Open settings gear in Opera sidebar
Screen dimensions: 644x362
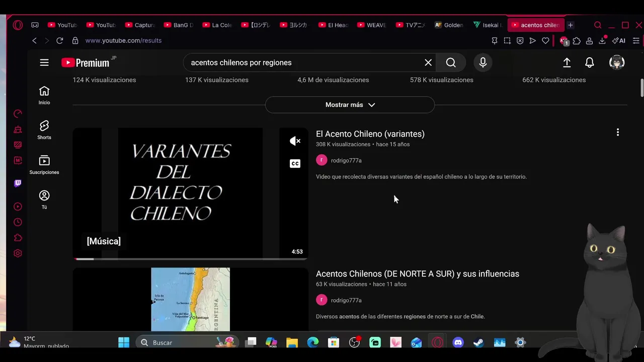click(x=18, y=253)
